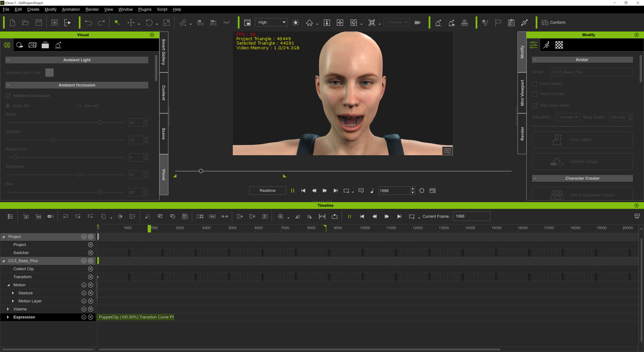644x352 pixels.
Task: Expand the Viseme track
Action: point(8,309)
